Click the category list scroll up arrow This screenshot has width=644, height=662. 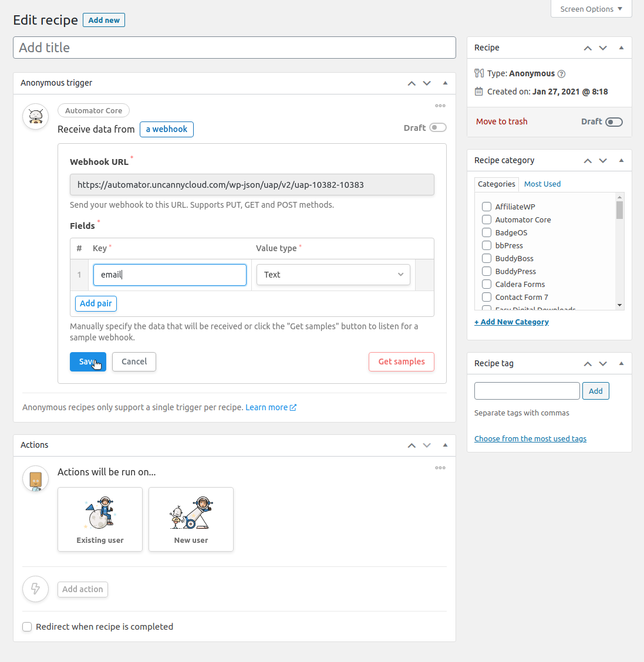[x=619, y=197]
